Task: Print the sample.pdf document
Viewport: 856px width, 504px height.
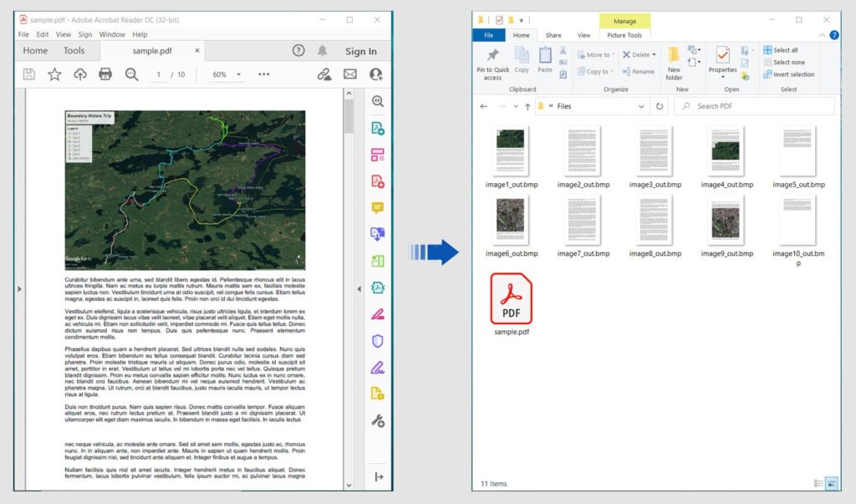Action: click(104, 74)
